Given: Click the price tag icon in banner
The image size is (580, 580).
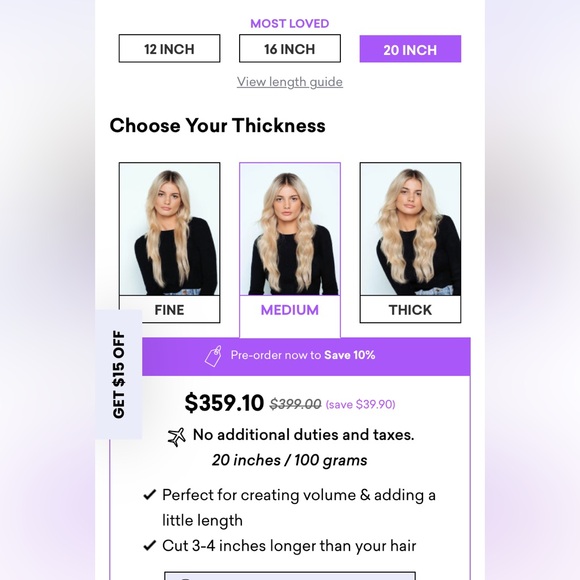Looking at the screenshot, I should coord(213,356).
